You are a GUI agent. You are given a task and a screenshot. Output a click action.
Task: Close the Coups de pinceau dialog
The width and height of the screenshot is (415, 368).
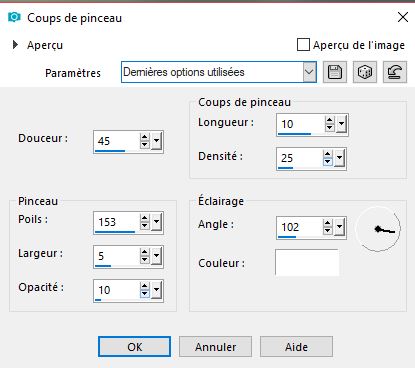pos(403,17)
